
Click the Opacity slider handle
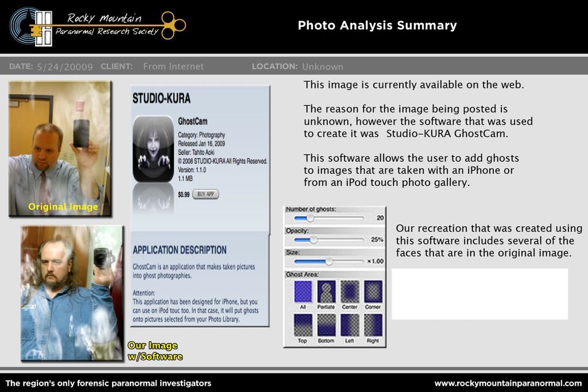point(314,239)
